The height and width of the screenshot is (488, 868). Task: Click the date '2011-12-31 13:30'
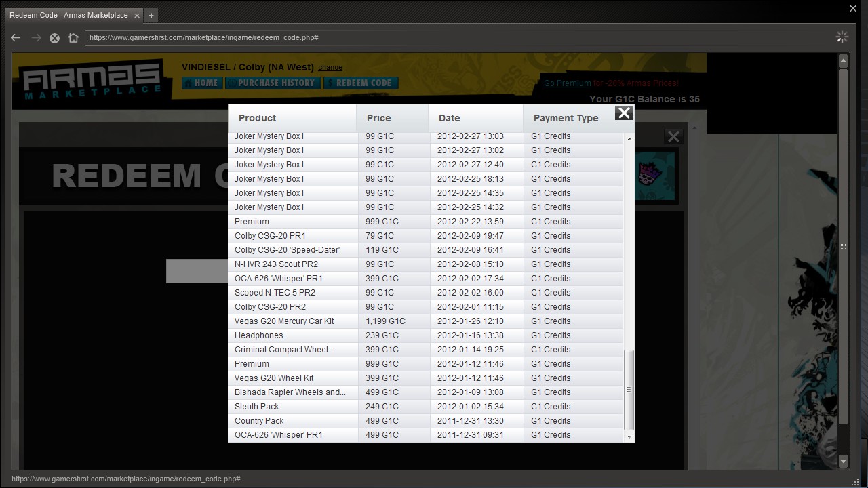[x=470, y=421]
